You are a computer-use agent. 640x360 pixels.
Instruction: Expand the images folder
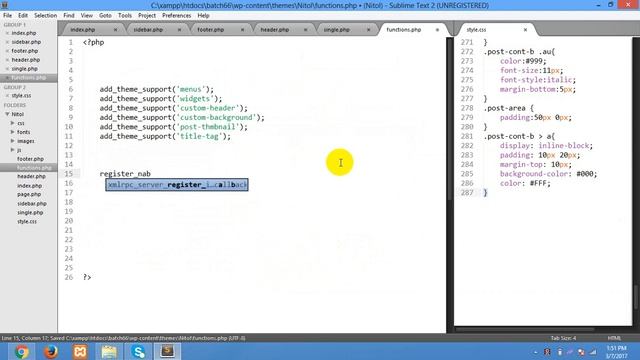click(x=13, y=141)
